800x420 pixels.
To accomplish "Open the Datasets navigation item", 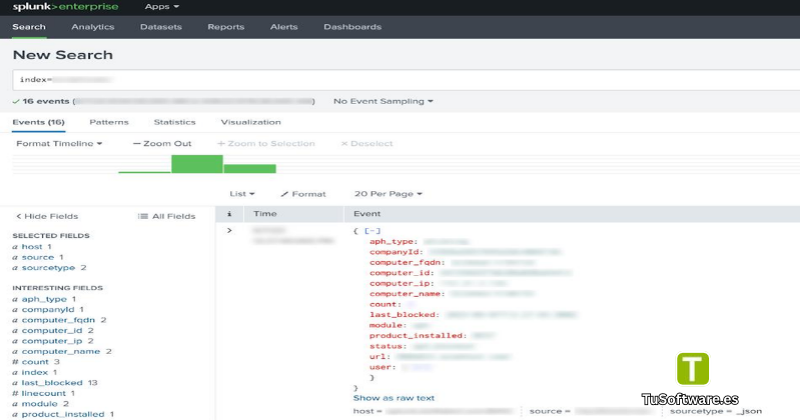I will [x=161, y=27].
